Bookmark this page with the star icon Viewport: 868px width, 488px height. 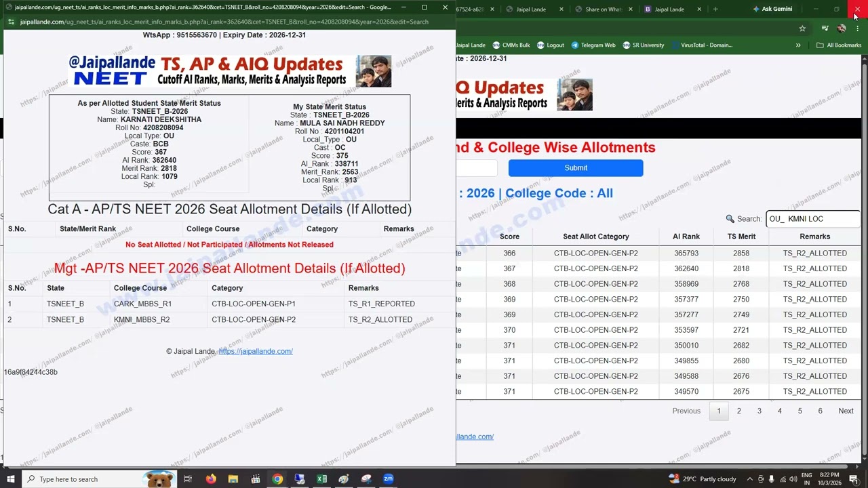(802, 28)
